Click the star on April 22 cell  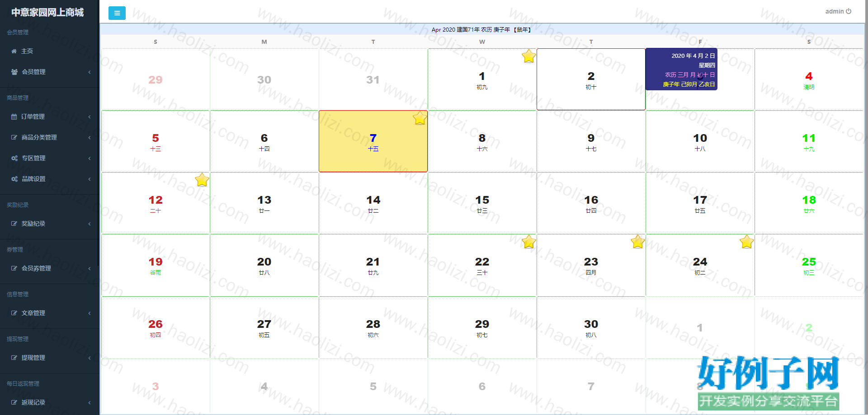[528, 242]
